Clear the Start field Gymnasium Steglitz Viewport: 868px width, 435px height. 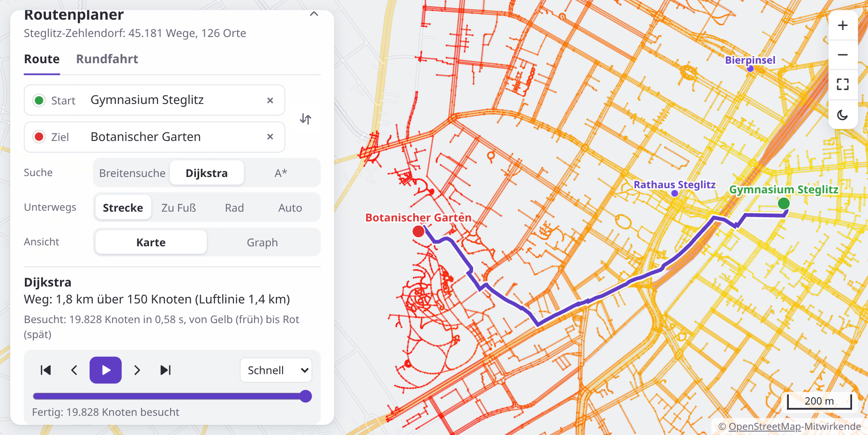pos(270,100)
